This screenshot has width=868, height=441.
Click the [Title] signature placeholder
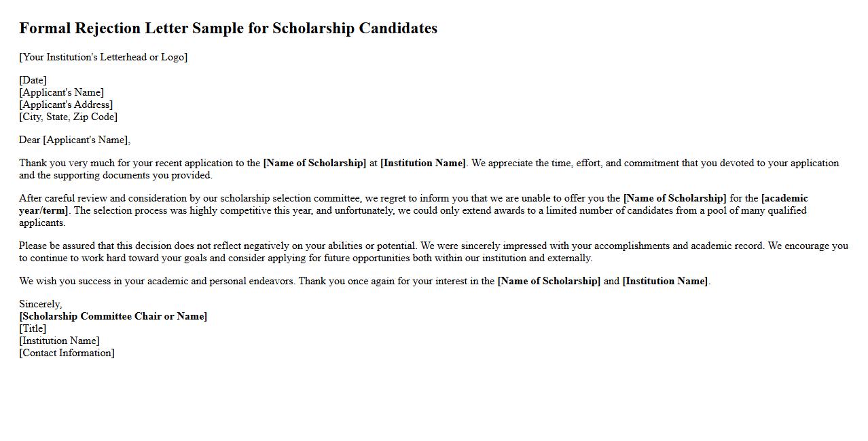tap(33, 328)
